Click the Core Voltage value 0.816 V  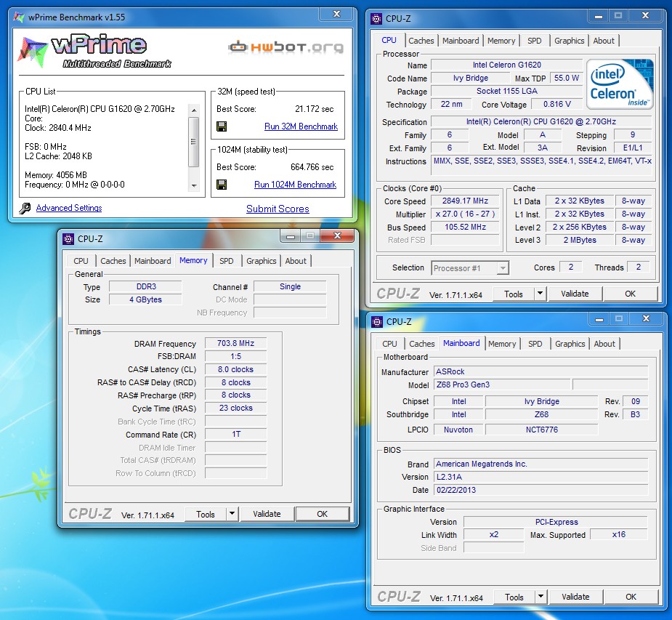coord(556,104)
